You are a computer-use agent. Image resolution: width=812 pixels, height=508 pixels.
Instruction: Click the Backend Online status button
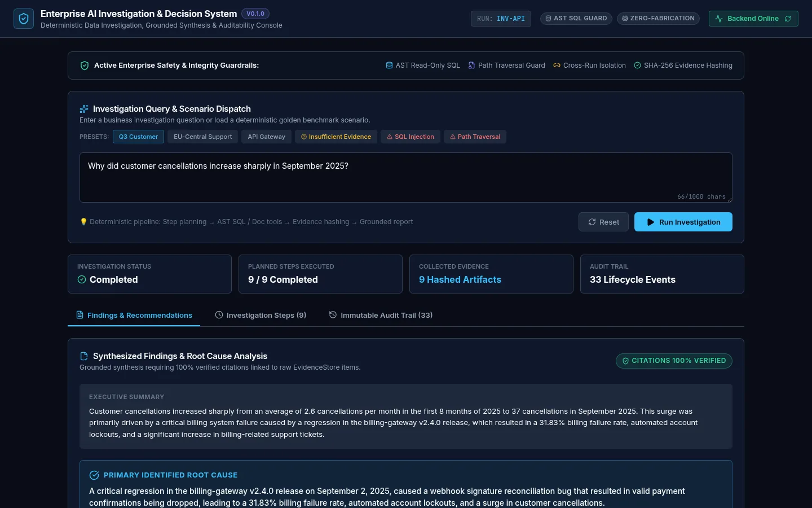click(x=753, y=19)
